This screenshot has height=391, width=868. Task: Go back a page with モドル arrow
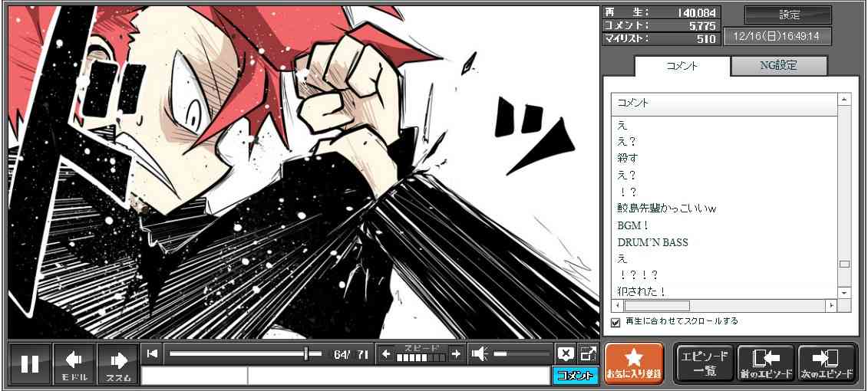pyautogui.click(x=74, y=363)
